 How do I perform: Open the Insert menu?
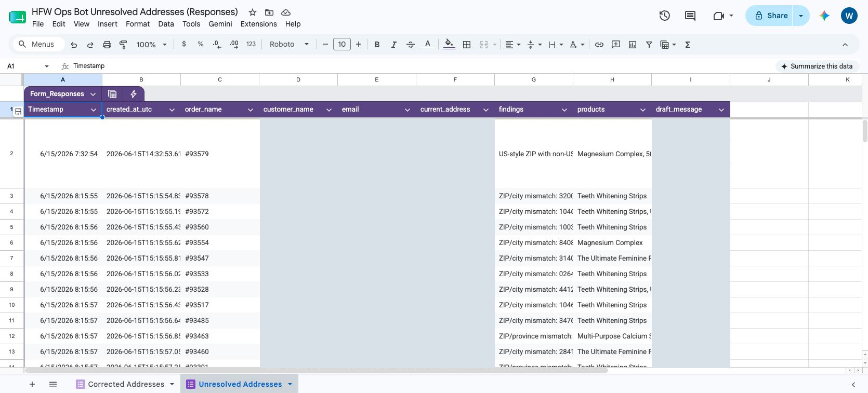tap(108, 24)
